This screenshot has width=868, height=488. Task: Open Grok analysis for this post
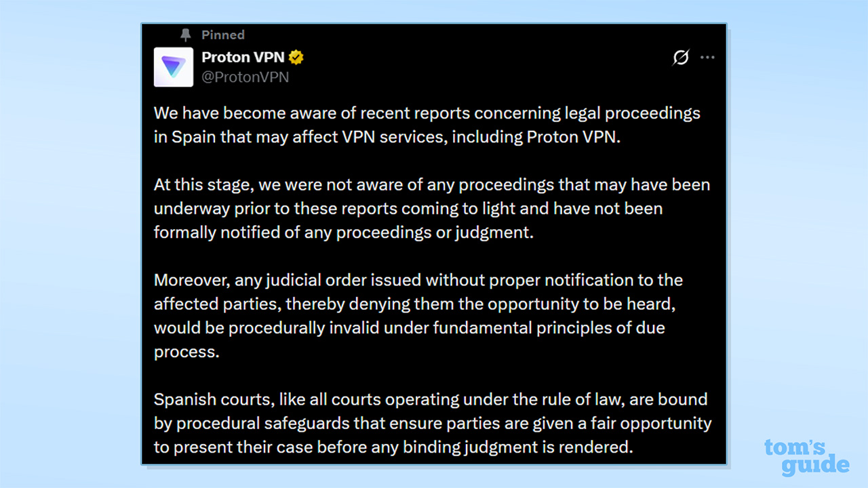click(680, 58)
